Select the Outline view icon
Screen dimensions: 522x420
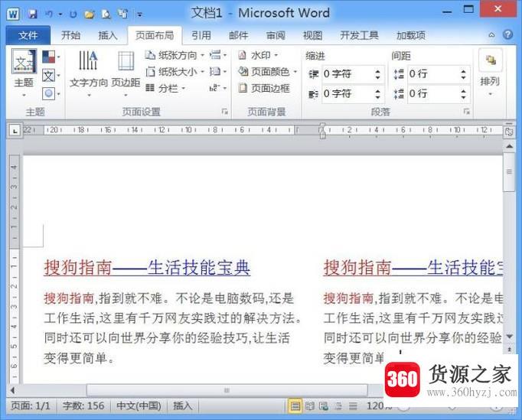pyautogui.click(x=338, y=406)
